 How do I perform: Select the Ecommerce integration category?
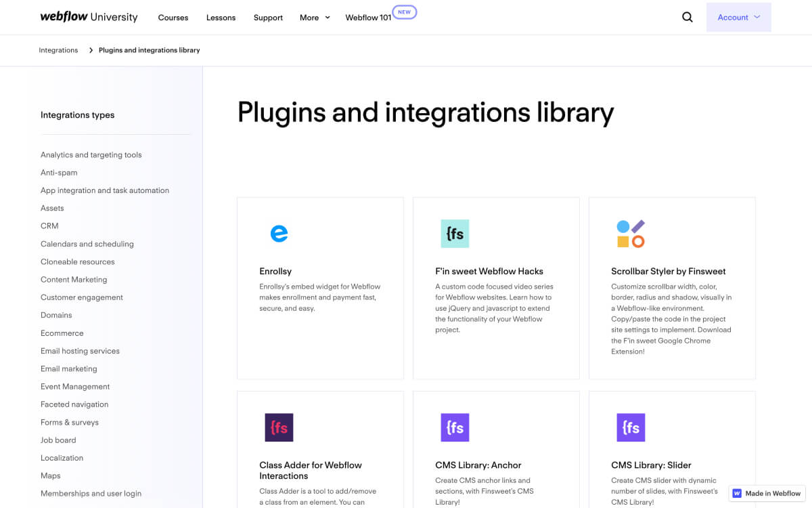tap(62, 333)
